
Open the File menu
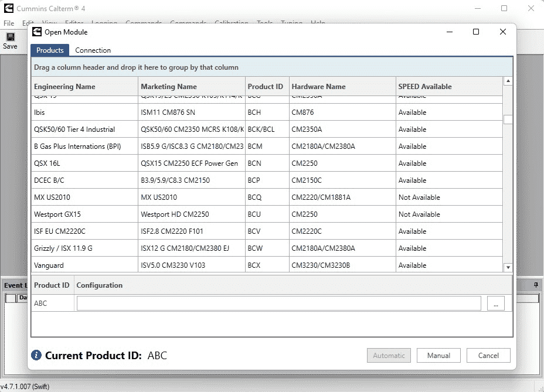9,23
